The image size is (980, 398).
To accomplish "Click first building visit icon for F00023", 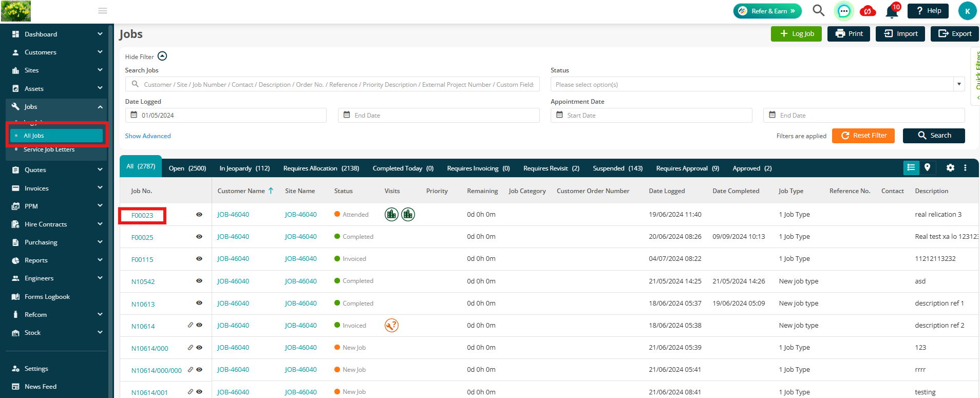I will (x=391, y=214).
